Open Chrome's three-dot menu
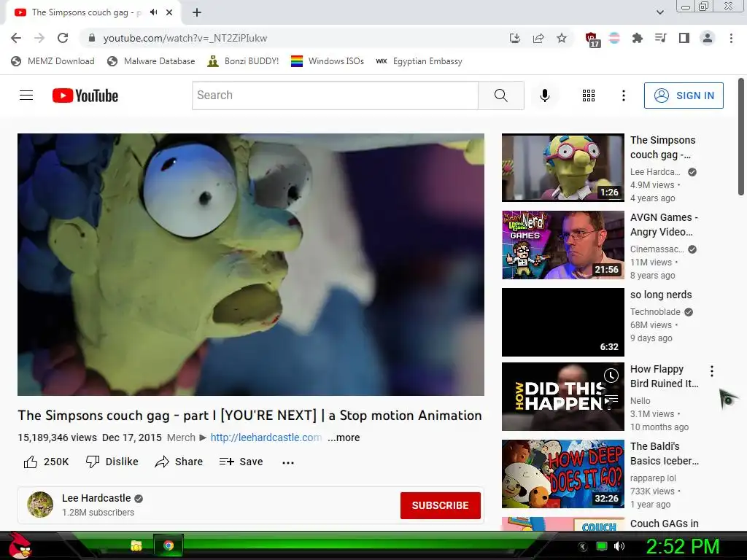 pos(731,38)
